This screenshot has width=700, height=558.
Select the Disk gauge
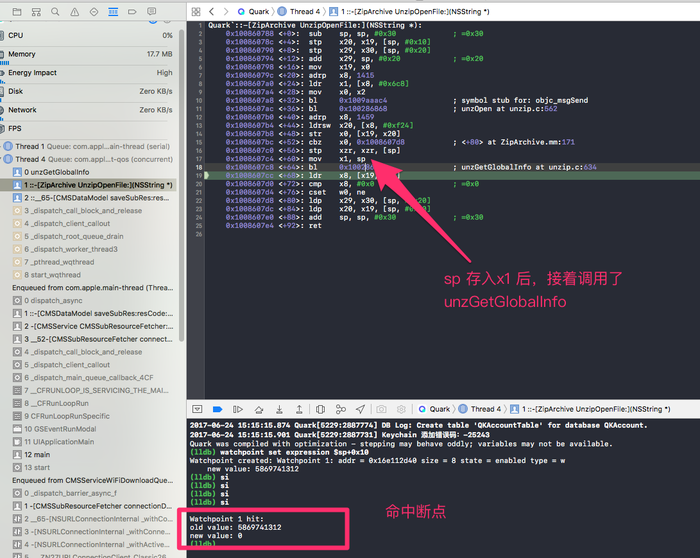[x=87, y=92]
